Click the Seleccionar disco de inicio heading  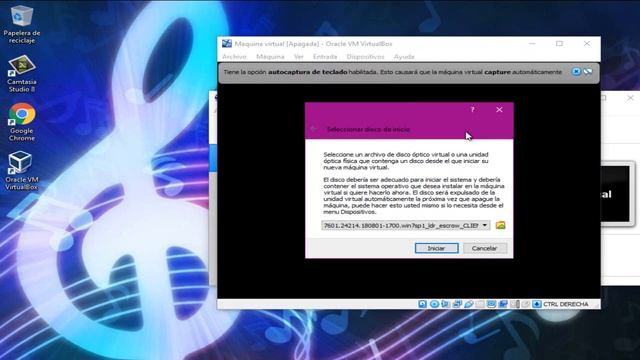click(368, 129)
